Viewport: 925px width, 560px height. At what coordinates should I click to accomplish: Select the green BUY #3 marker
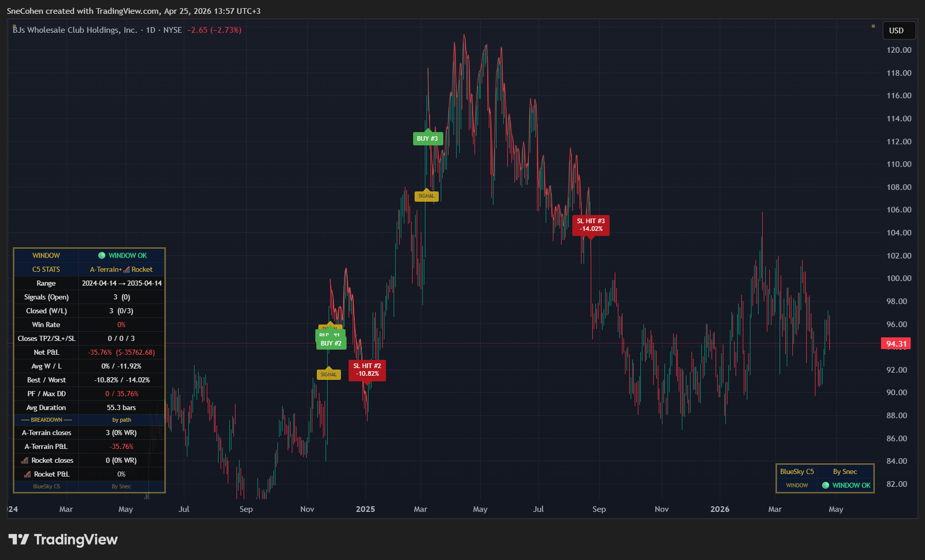point(427,139)
